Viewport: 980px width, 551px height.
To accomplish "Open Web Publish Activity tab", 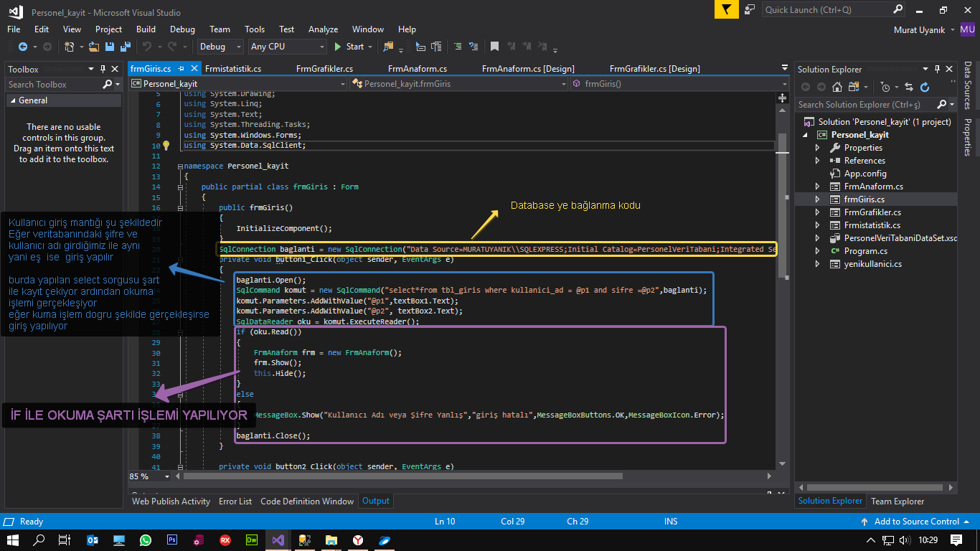I will pyautogui.click(x=171, y=501).
